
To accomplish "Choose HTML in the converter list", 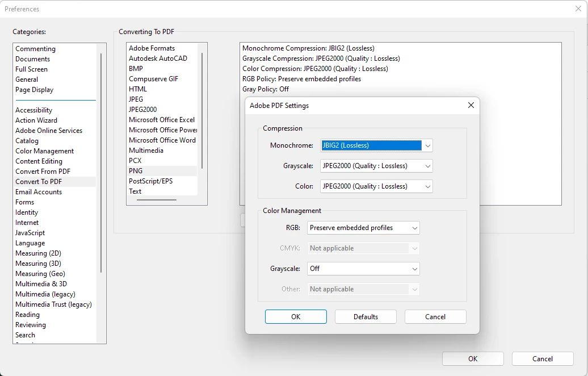I will 138,89.
